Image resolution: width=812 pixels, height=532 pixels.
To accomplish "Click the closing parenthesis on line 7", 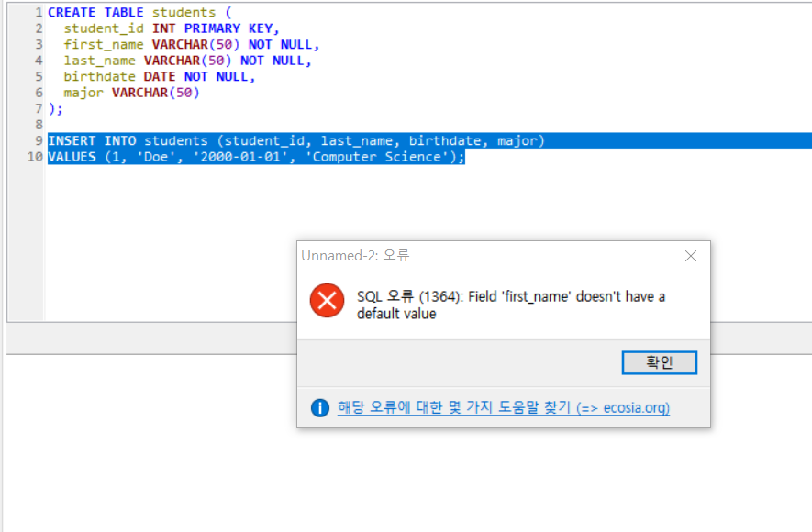I will [50, 108].
